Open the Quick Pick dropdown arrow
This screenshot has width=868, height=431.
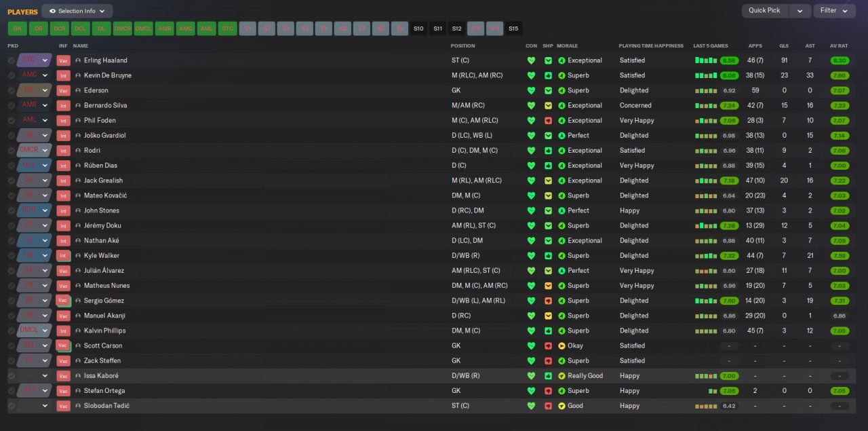click(800, 11)
